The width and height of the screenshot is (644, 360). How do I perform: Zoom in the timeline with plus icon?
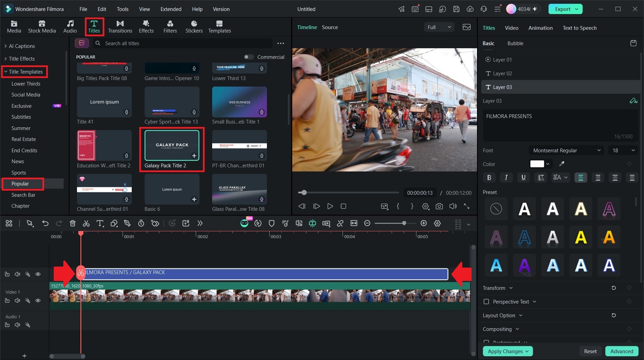(424, 223)
